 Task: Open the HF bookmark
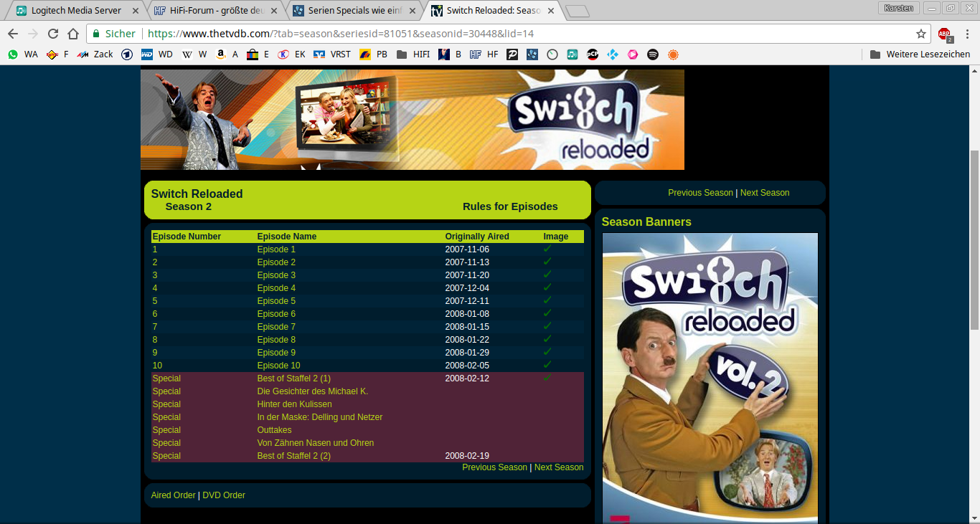click(484, 54)
